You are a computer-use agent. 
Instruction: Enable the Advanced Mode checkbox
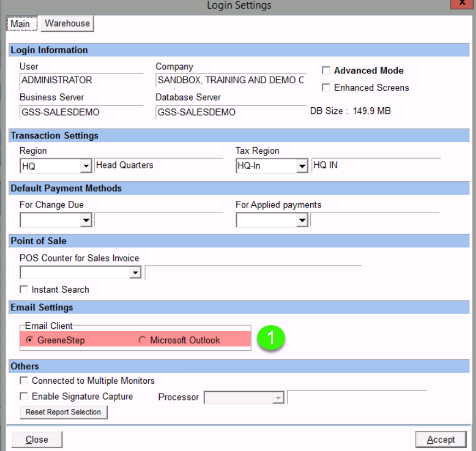[x=326, y=71]
